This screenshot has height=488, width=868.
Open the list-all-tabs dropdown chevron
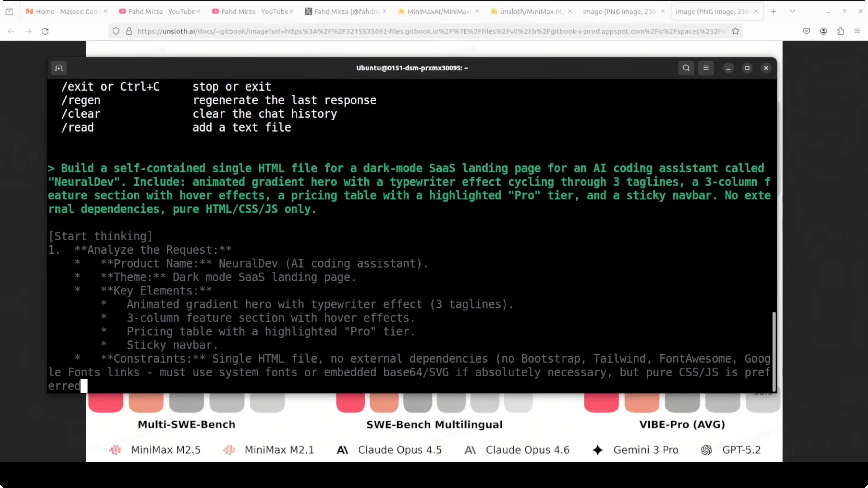[x=793, y=11]
